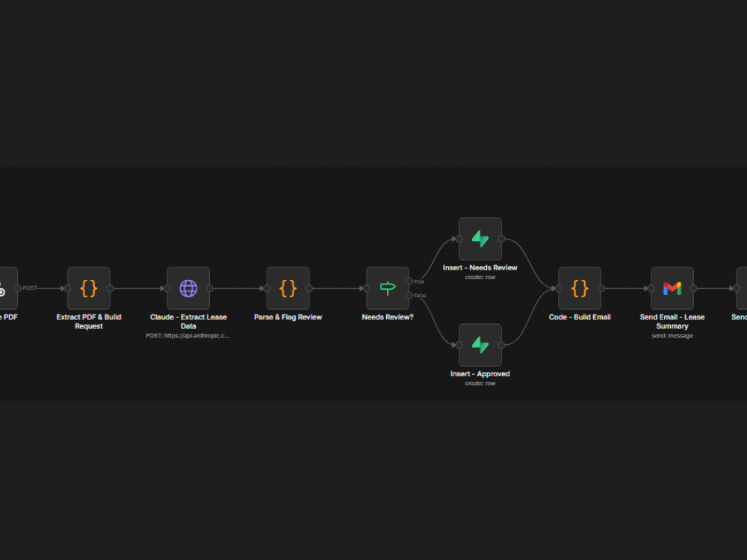
Task: Click output connector of Parse & Flag Review node
Action: 309,288
